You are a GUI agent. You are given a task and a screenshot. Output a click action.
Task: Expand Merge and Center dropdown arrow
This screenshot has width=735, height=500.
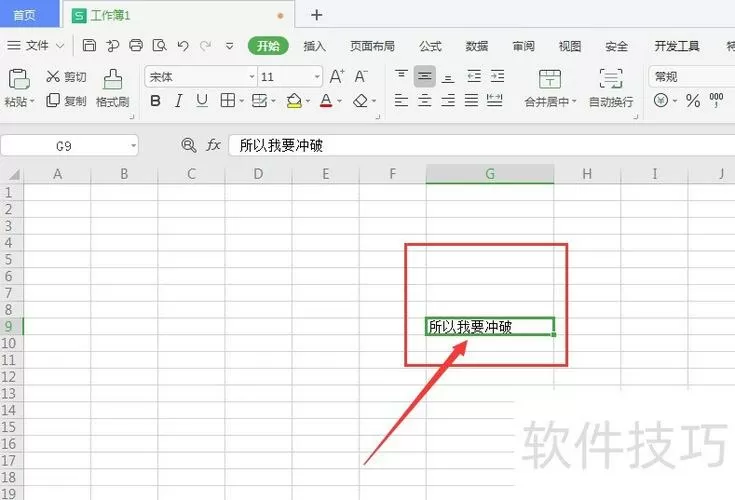tap(574, 101)
